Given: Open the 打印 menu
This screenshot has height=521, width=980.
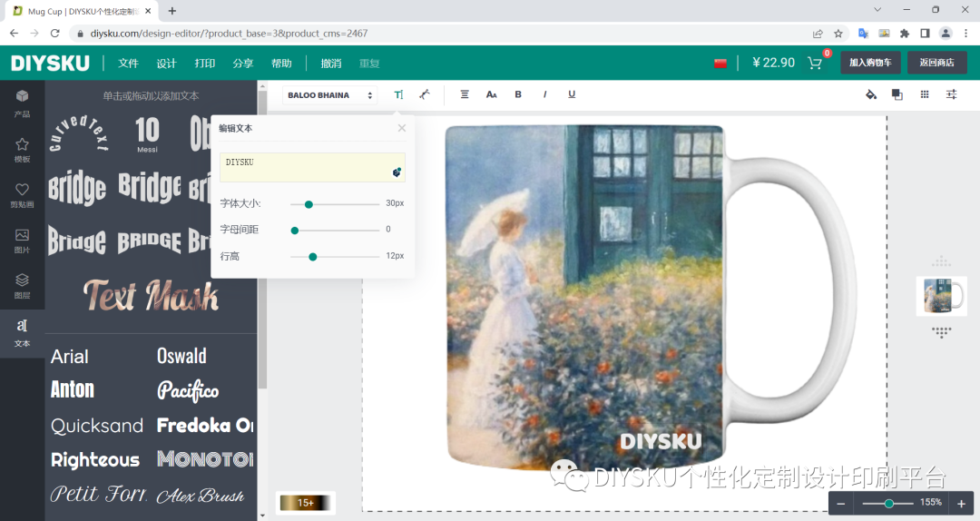Looking at the screenshot, I should pos(204,64).
